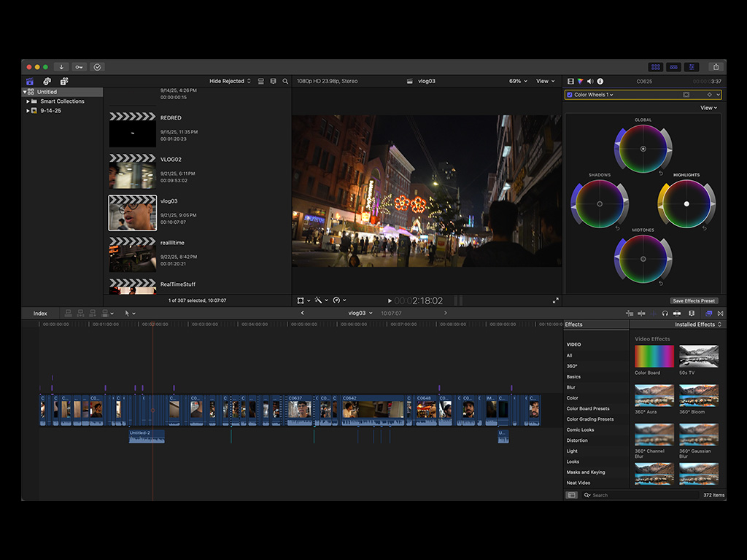747x560 pixels.
Task: Select the Video inspector icon
Action: tap(572, 81)
